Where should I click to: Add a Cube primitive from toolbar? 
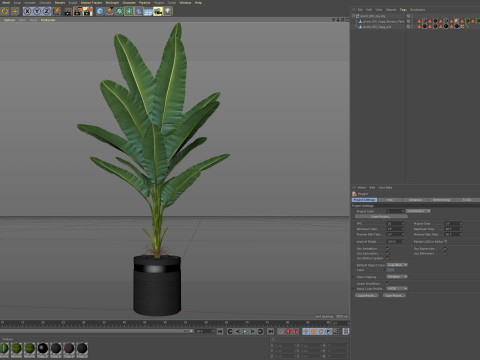pos(100,11)
